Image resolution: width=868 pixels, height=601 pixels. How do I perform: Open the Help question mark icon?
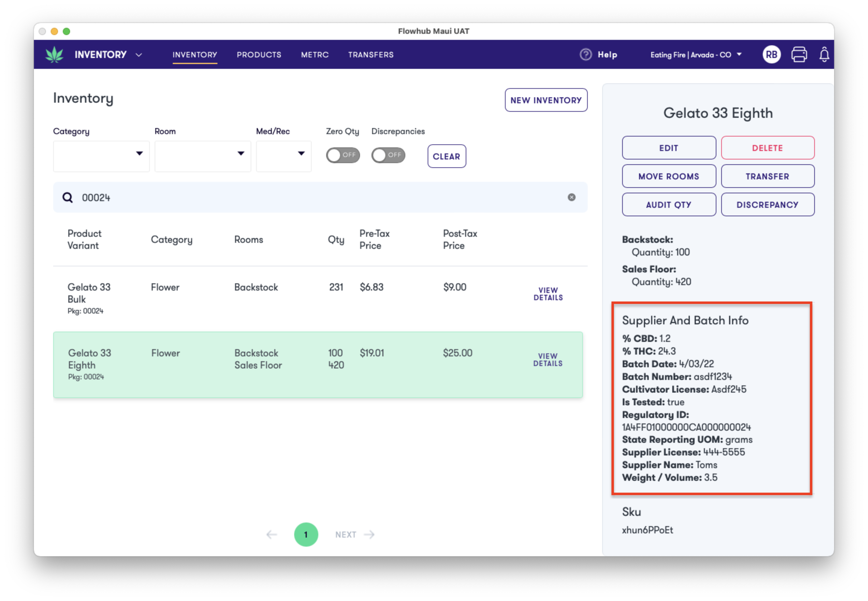[x=586, y=55]
